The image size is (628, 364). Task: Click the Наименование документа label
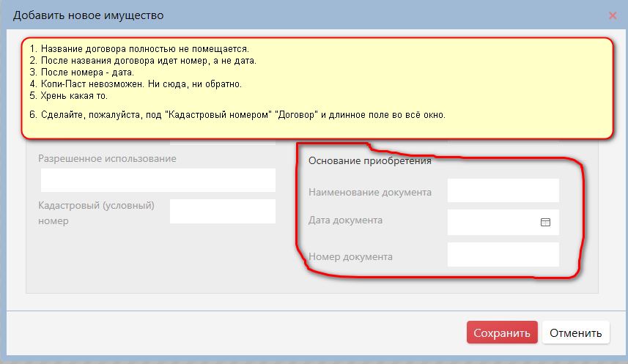(370, 193)
